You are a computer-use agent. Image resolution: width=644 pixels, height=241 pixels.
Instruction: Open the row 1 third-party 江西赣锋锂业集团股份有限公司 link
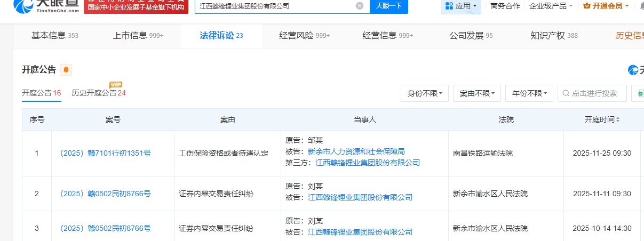[368, 163]
